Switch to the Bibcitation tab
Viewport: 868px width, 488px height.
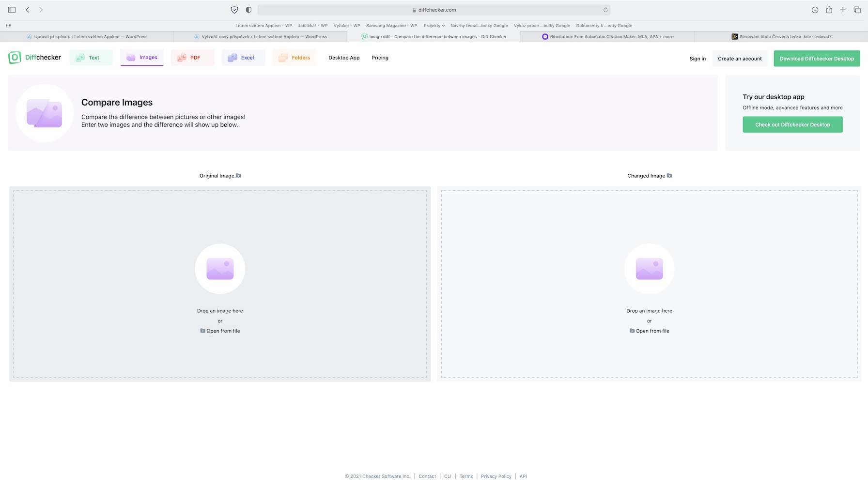(x=607, y=37)
